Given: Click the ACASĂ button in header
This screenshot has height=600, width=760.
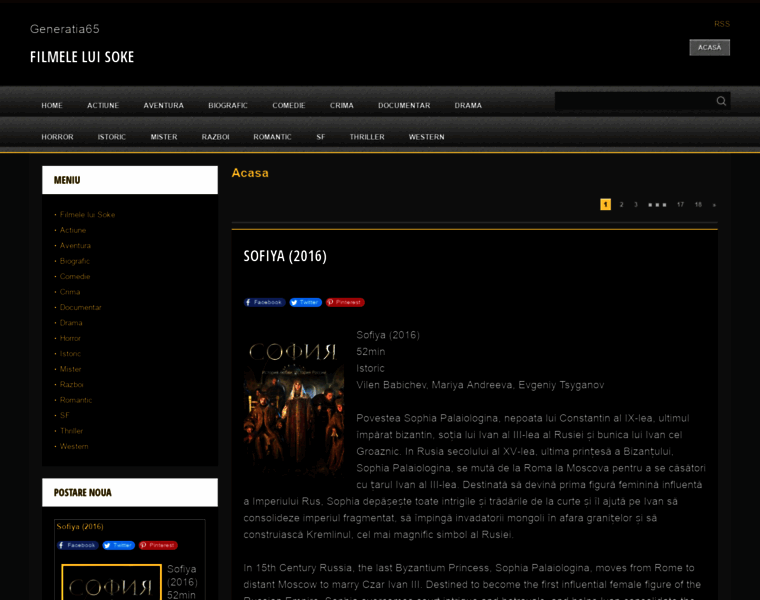Looking at the screenshot, I should pyautogui.click(x=710, y=47).
